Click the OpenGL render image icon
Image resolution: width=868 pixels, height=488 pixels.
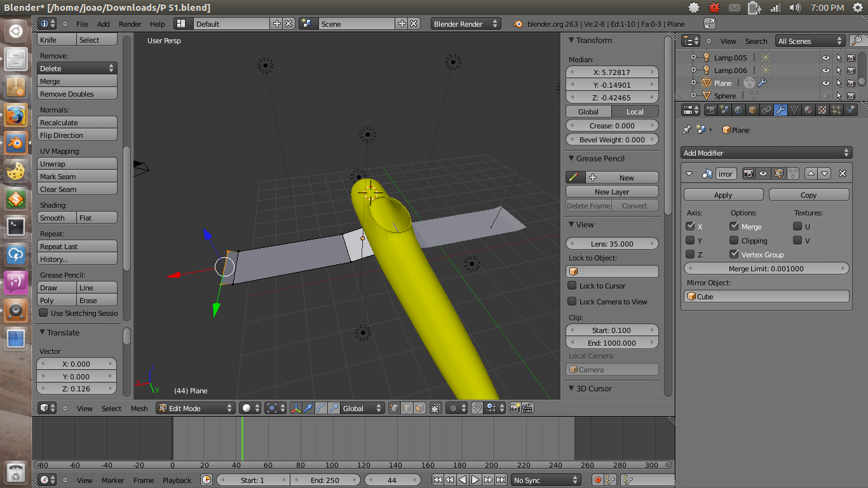coord(515,408)
